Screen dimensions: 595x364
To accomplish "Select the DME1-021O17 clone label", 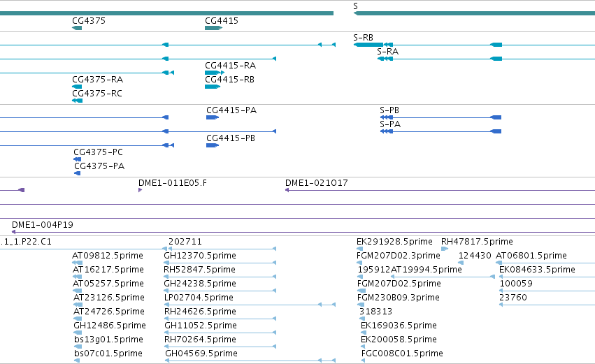I will click(317, 183).
